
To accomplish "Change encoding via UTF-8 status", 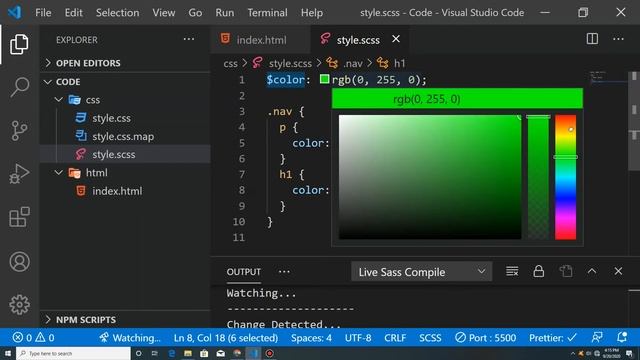I will (358, 338).
